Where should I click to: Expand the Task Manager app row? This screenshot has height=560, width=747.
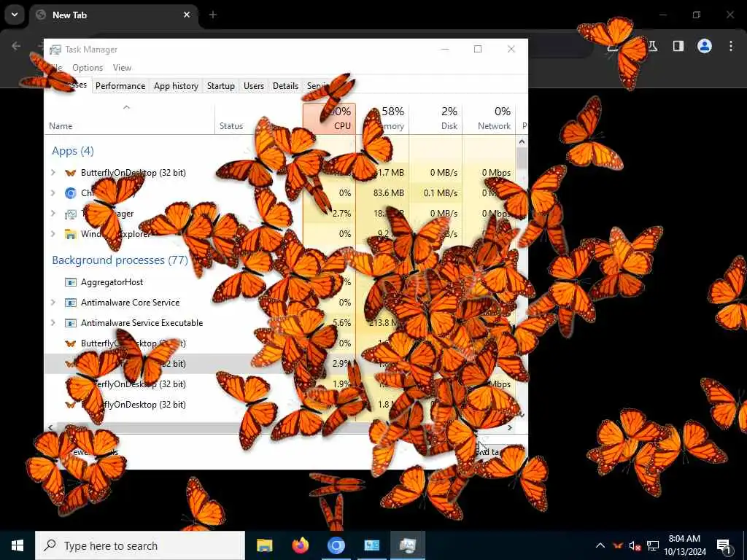53,214
